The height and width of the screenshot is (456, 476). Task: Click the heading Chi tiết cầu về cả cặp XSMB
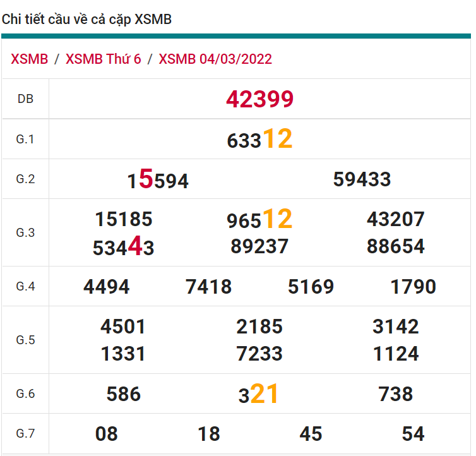[x=86, y=20]
